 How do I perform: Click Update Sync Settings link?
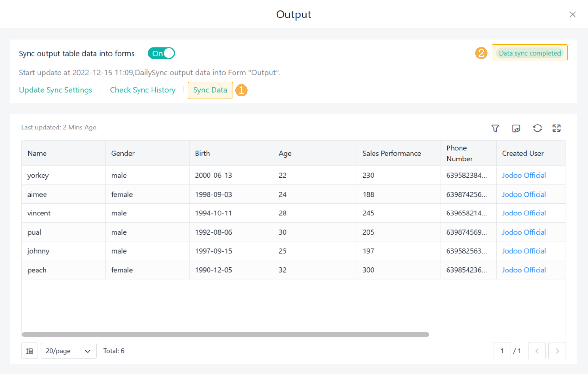[x=56, y=90]
